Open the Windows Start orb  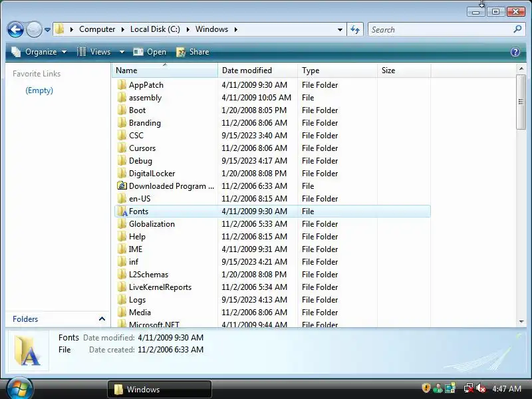click(x=19, y=388)
